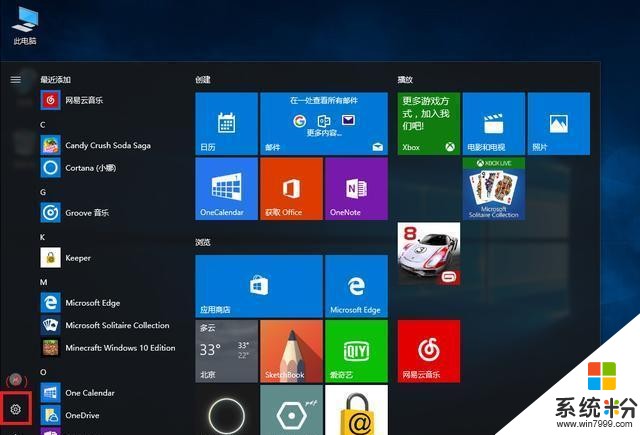Open Candy Crush Soda Saga app
The width and height of the screenshot is (640, 435).
pos(110,145)
